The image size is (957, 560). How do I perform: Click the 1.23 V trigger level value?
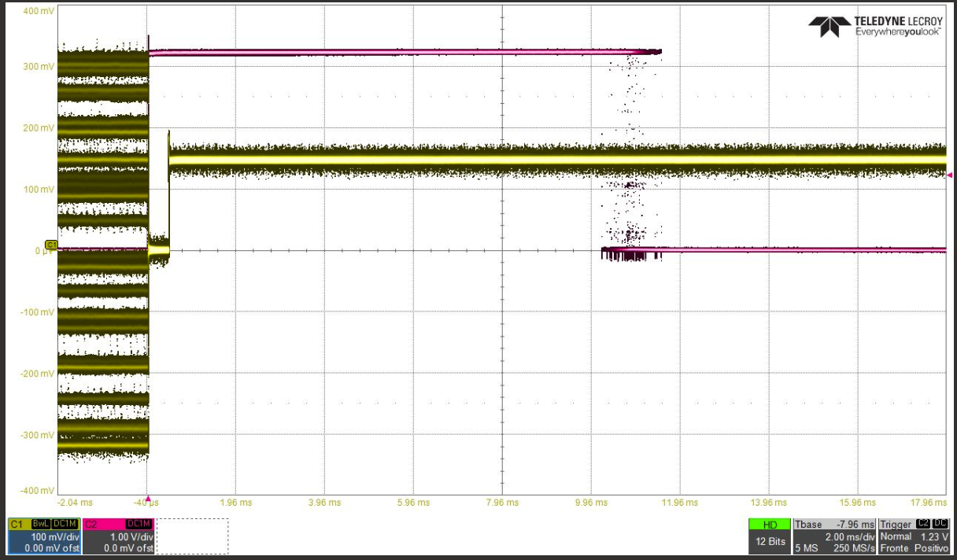[x=935, y=536]
